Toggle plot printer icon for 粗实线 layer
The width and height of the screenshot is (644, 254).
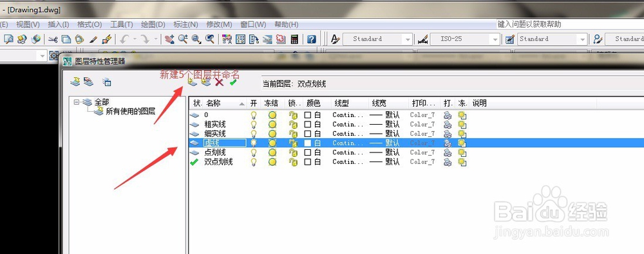click(448, 125)
